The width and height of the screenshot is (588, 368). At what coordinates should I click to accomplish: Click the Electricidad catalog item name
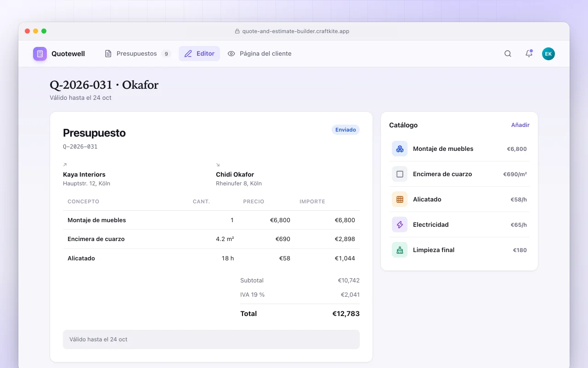(x=431, y=224)
